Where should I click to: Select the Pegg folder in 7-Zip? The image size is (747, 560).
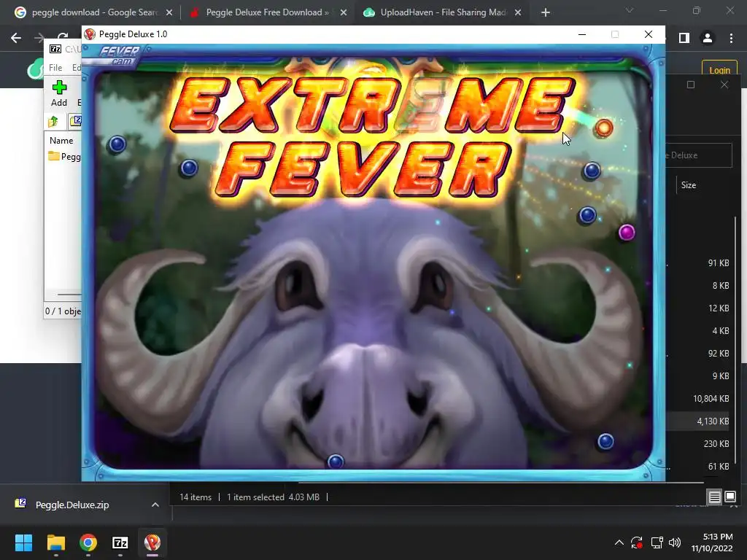click(x=65, y=157)
